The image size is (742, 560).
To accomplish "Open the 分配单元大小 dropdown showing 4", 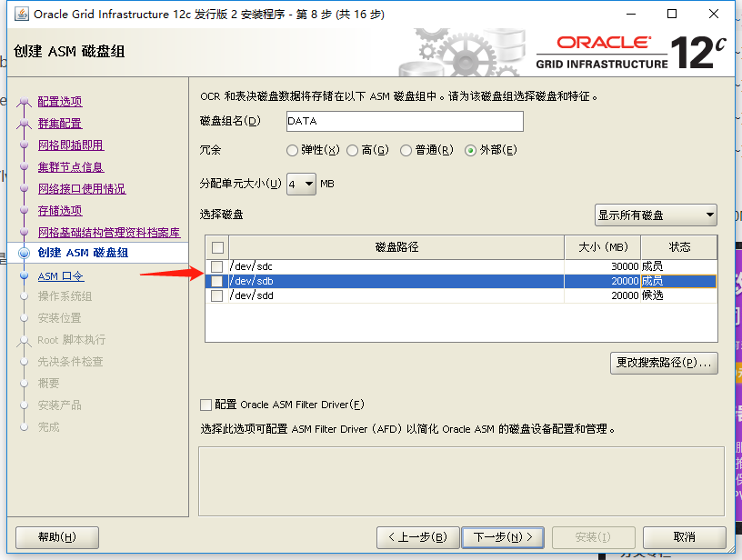I will (x=302, y=184).
